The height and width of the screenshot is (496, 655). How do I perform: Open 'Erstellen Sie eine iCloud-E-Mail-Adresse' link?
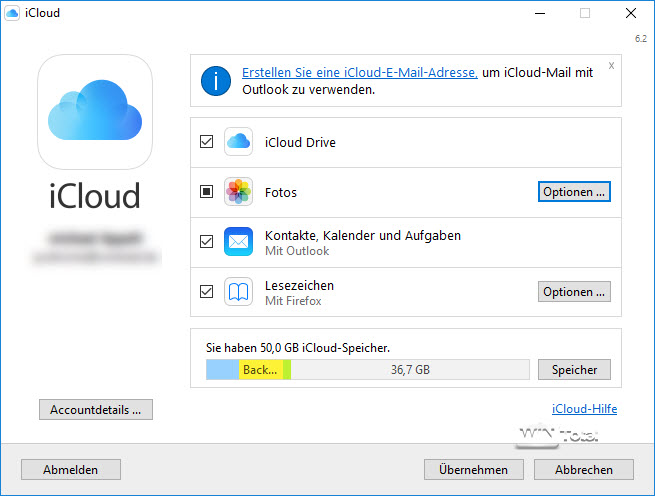point(360,73)
